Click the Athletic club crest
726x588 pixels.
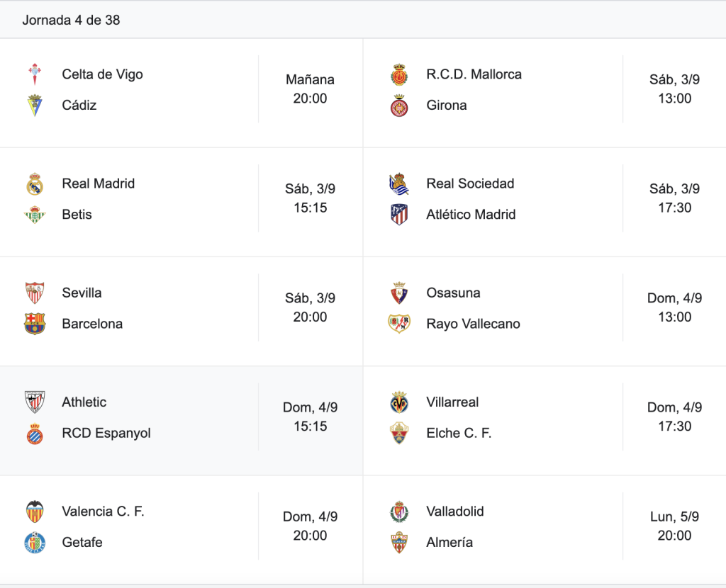35,402
